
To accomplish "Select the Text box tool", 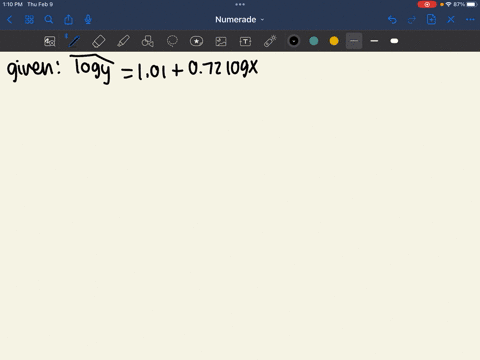I will coord(245,41).
